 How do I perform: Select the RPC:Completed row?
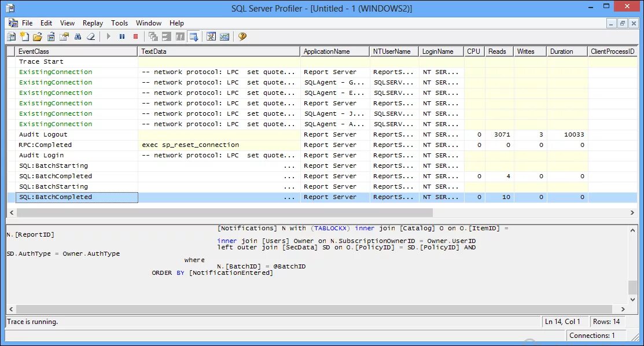point(322,145)
